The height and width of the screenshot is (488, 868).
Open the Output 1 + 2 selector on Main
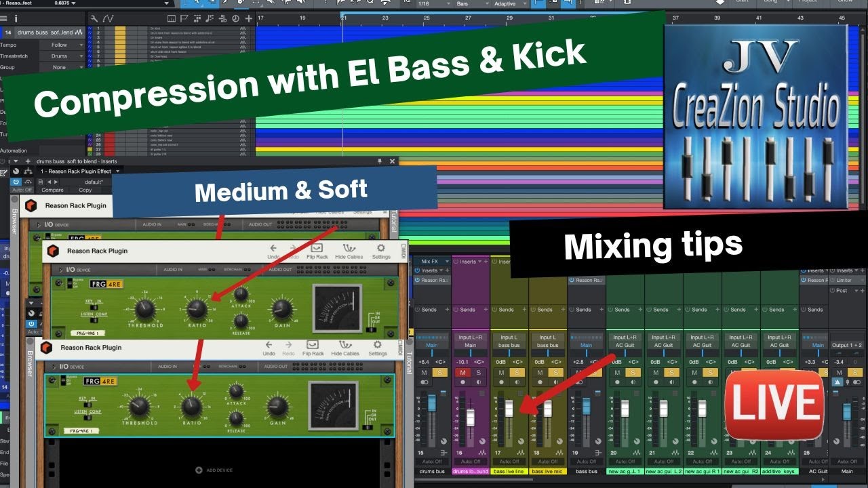(x=847, y=345)
